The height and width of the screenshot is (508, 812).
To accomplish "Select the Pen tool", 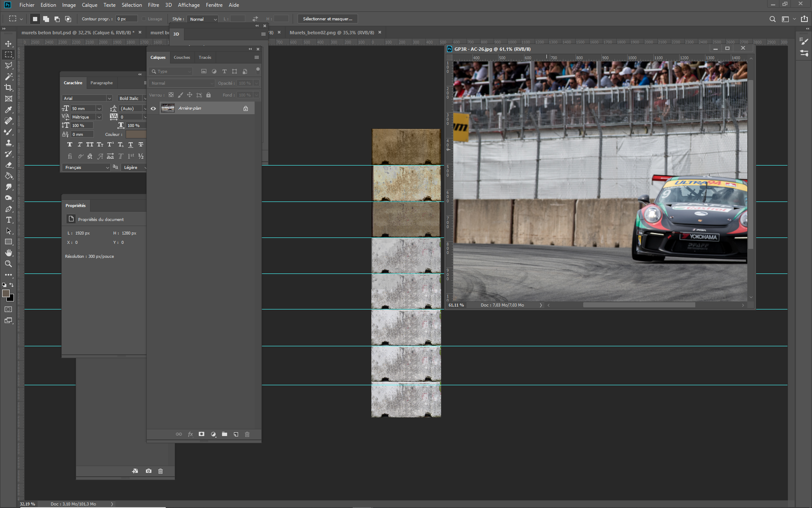I will point(8,209).
